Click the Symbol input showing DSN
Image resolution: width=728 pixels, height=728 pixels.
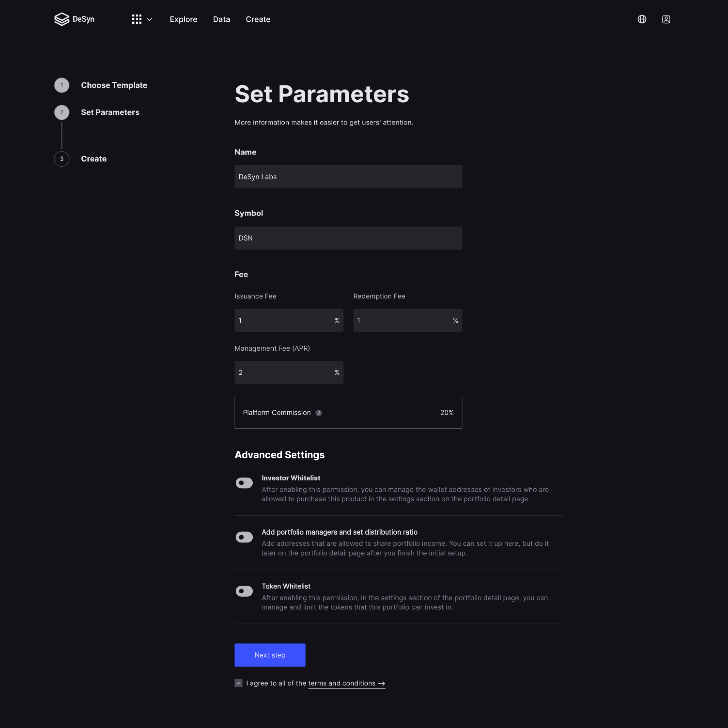point(348,238)
